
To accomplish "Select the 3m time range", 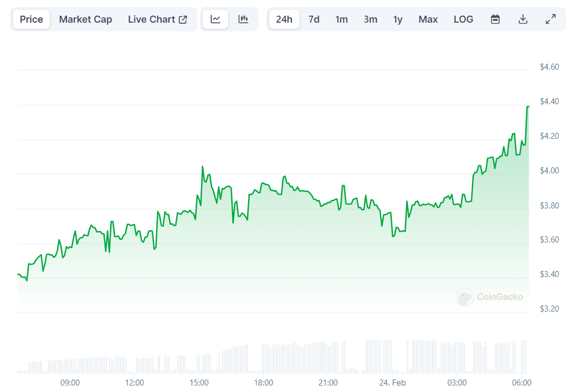I will (x=370, y=19).
